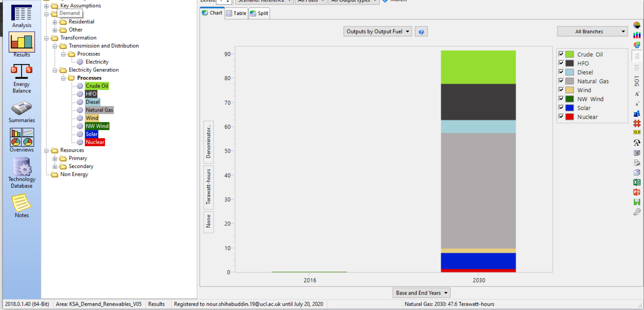Collapse the Resources tree node
644x310 pixels.
click(46, 151)
